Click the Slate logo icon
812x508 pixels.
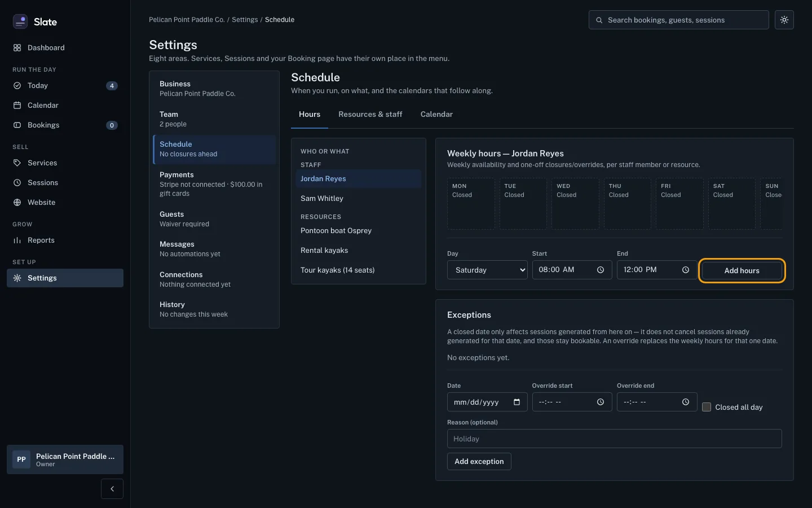[20, 21]
